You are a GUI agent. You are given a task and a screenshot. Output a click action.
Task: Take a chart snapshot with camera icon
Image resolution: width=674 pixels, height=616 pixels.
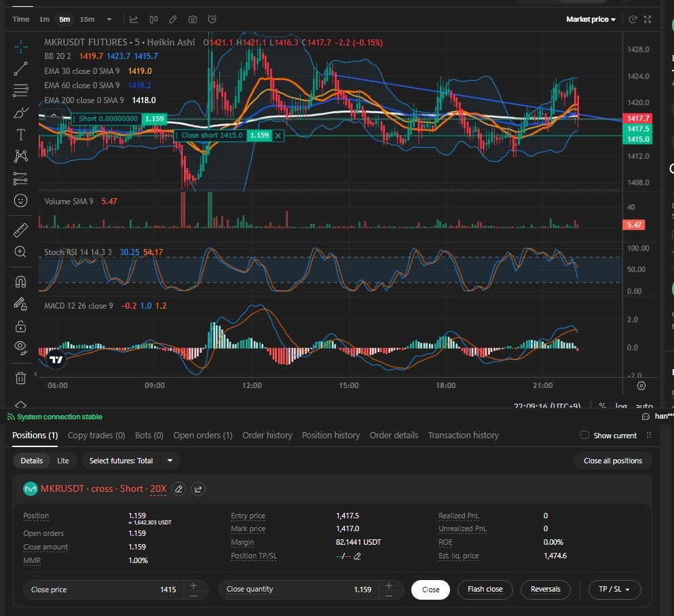click(193, 19)
